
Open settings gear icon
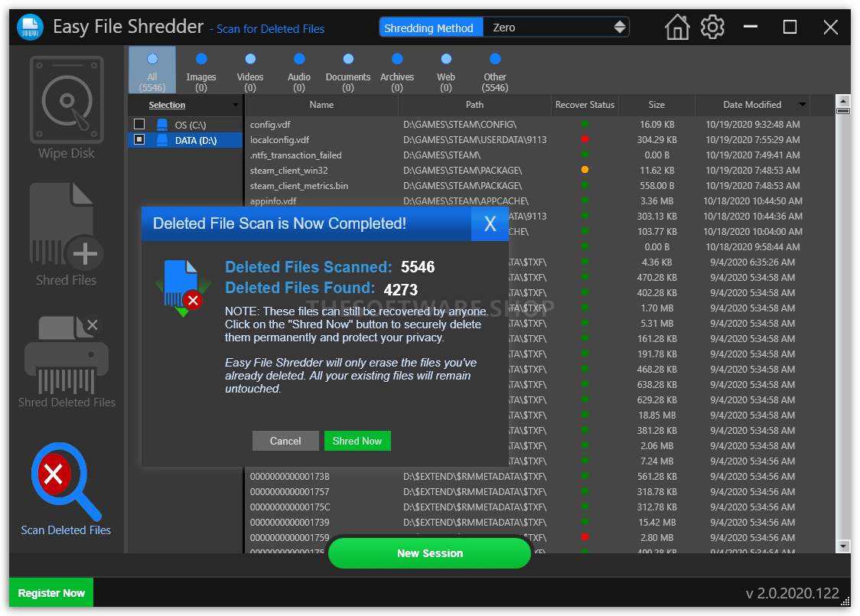click(712, 27)
